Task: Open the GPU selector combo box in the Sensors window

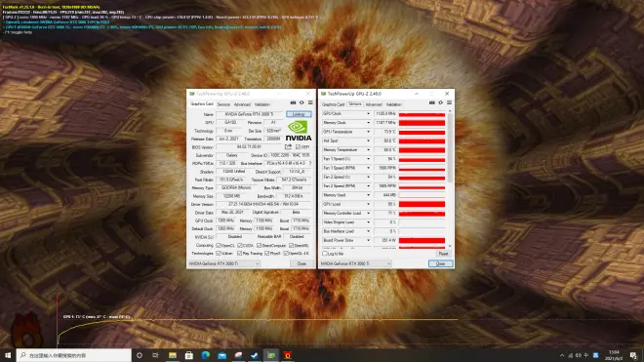Action: coord(356,263)
